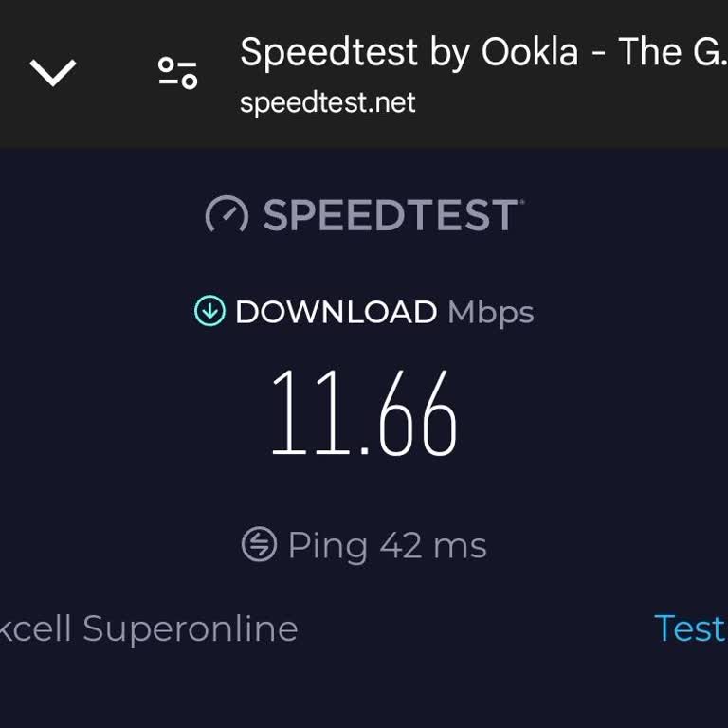Click the word Ping in results
The width and height of the screenshot is (728, 728).
(327, 546)
